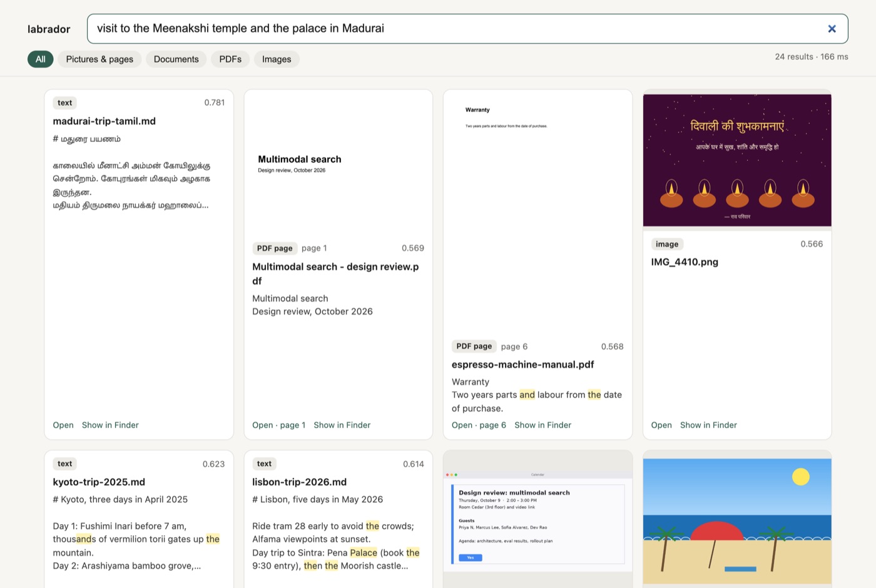Click the text badge on lisbon-trip-2026.md card

pyautogui.click(x=265, y=464)
